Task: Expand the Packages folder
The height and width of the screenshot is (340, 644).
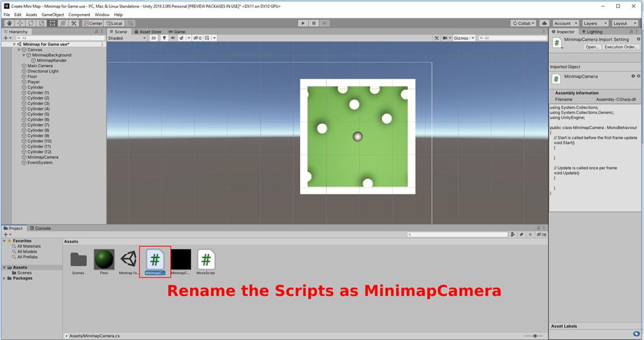Action: pos(4,278)
